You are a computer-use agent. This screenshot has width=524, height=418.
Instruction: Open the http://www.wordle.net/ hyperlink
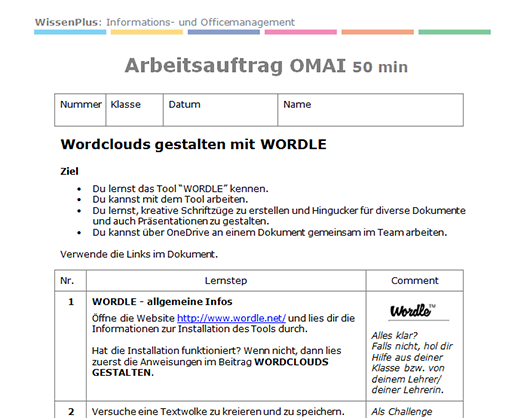point(231,318)
